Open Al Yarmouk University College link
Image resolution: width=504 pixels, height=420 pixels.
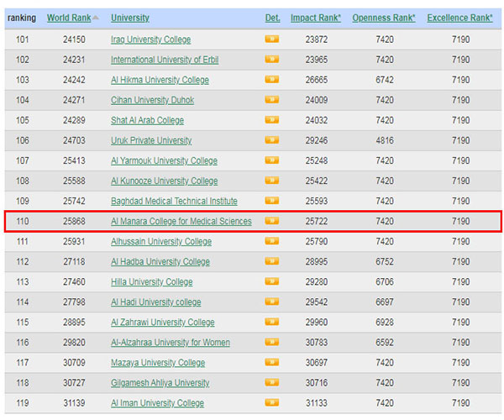click(x=164, y=161)
